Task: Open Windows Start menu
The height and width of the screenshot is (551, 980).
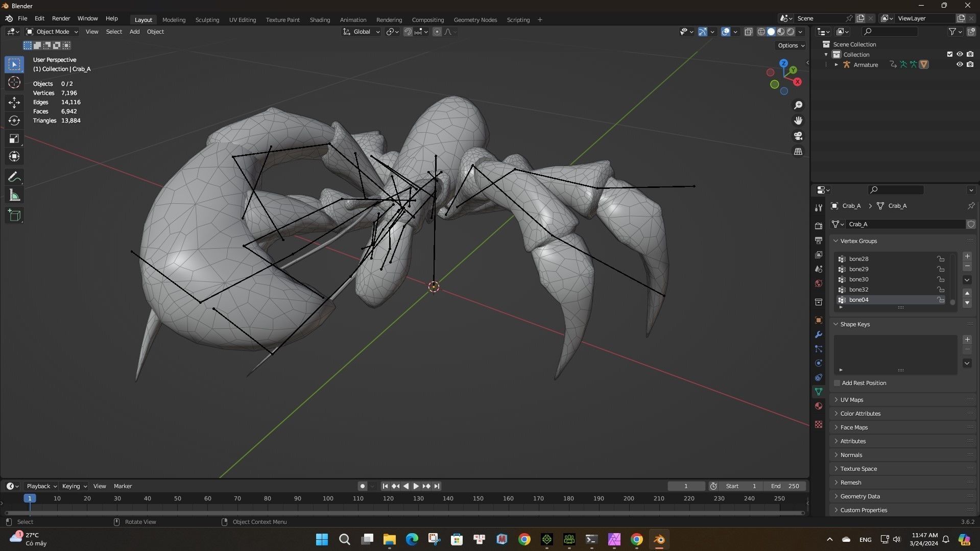Action: click(322, 539)
